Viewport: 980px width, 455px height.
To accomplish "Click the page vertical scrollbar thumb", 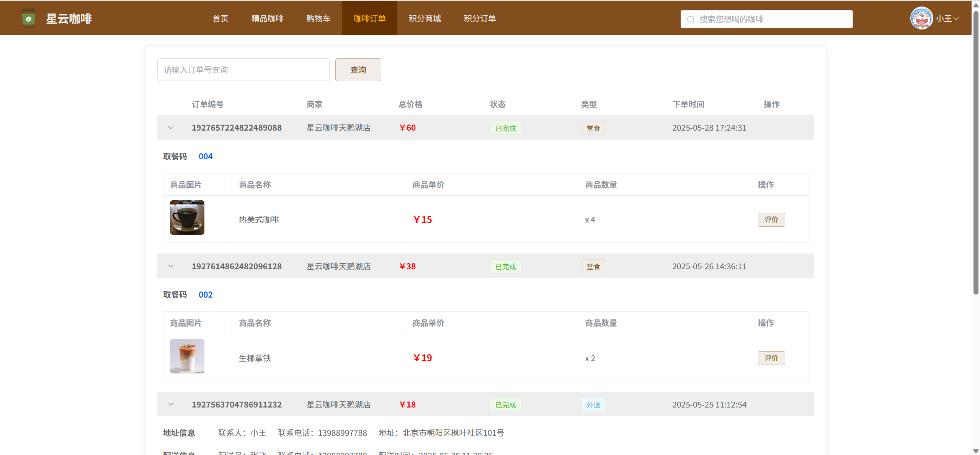I will coord(976,153).
